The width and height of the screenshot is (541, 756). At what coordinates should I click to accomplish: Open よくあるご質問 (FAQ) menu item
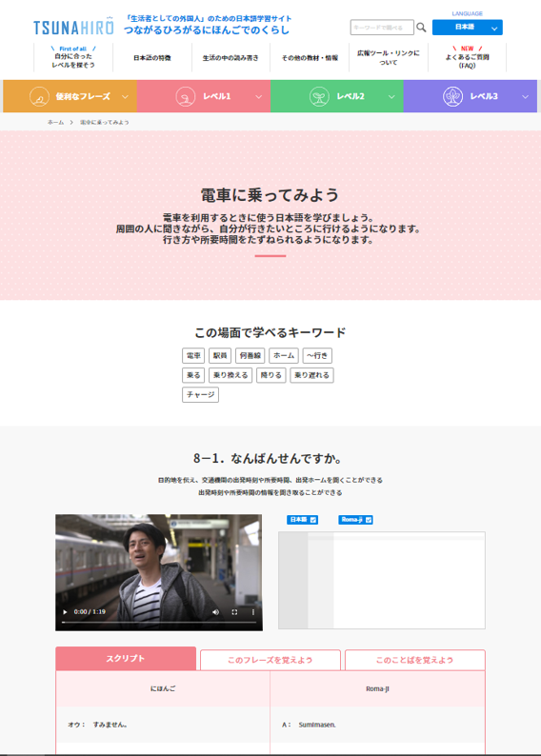pos(467,57)
